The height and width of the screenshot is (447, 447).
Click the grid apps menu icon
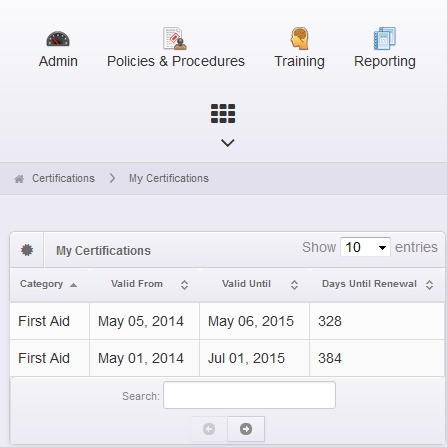[x=223, y=113]
